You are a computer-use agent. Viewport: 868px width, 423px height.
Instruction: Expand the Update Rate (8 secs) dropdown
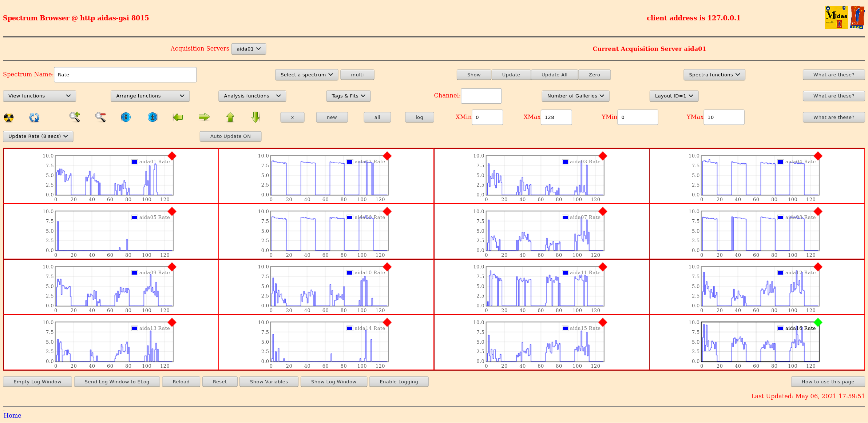tap(38, 136)
